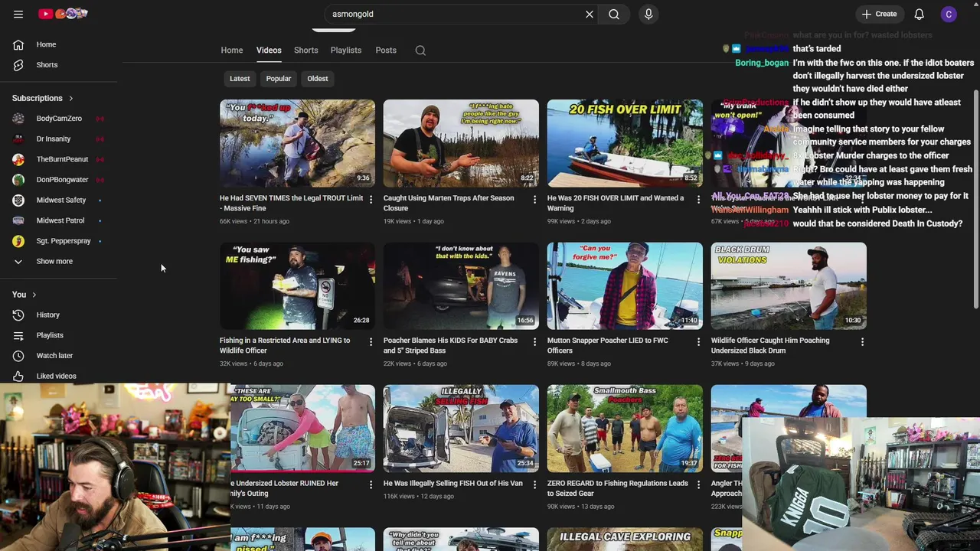
Task: Open options for 20 FISH OVER LIMIT video
Action: (698, 199)
